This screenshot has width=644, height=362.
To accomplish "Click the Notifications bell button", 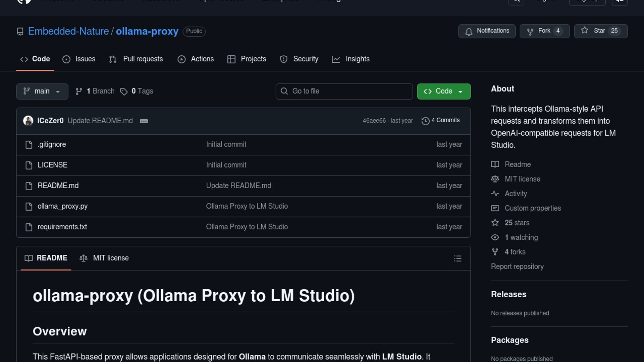I will (487, 31).
